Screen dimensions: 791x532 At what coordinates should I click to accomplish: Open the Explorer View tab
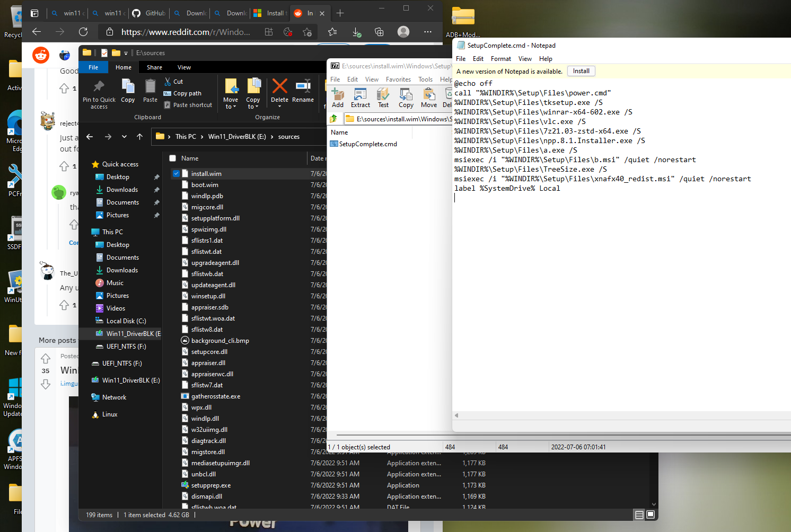184,67
